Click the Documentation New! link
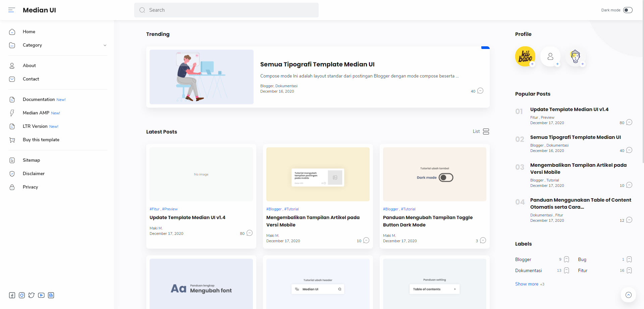644x309 pixels. [x=38, y=99]
